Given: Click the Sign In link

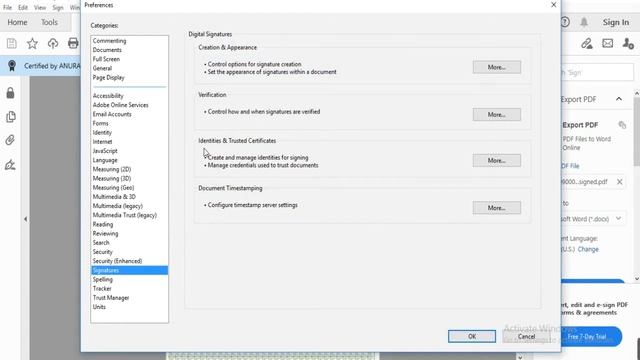Looking at the screenshot, I should (616, 22).
